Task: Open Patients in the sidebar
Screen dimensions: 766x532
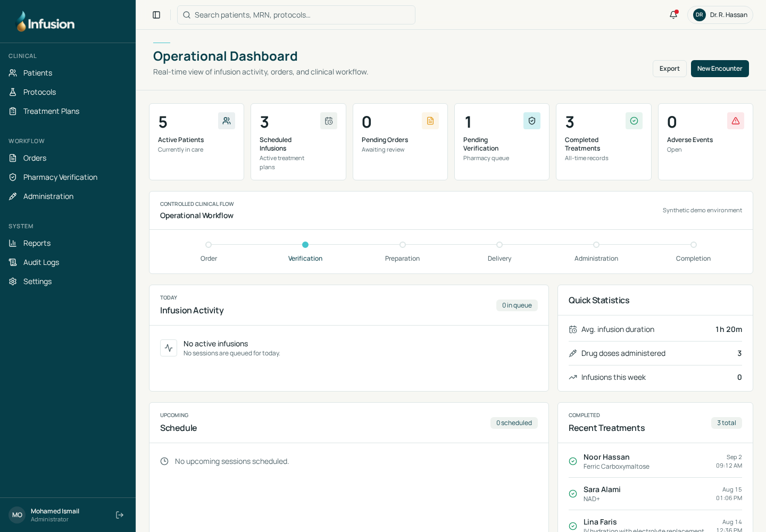Action: [x=68, y=73]
